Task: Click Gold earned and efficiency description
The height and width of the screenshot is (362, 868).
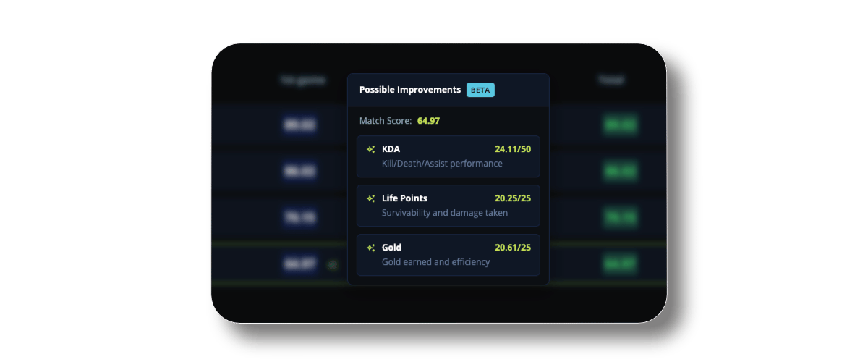Action: (435, 262)
